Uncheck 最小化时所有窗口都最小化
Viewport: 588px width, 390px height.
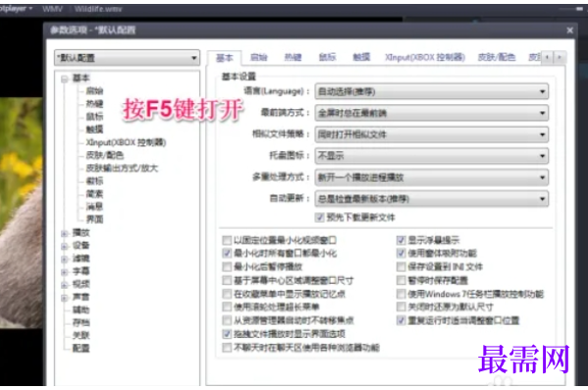point(227,253)
